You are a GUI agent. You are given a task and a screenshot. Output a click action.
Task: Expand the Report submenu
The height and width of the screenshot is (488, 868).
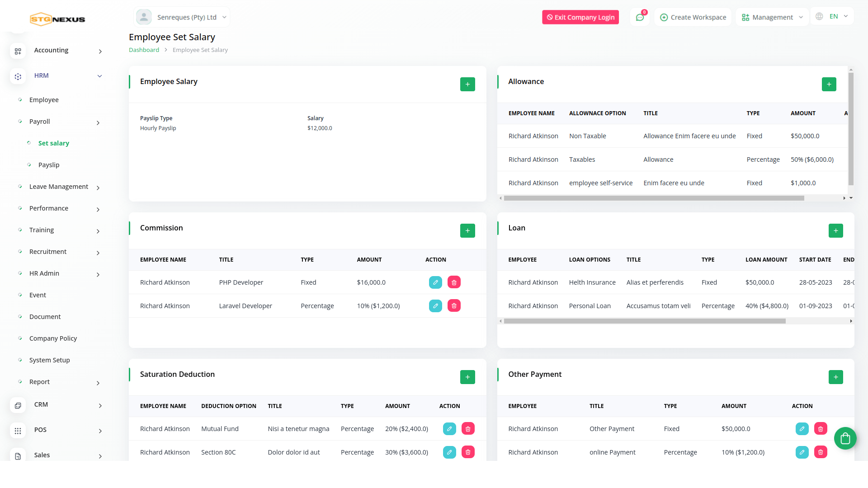(98, 383)
